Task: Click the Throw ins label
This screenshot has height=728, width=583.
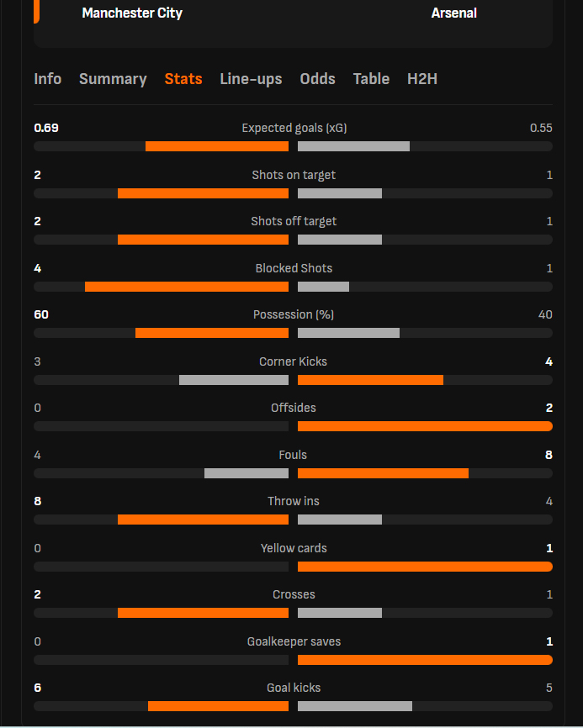Action: point(294,501)
